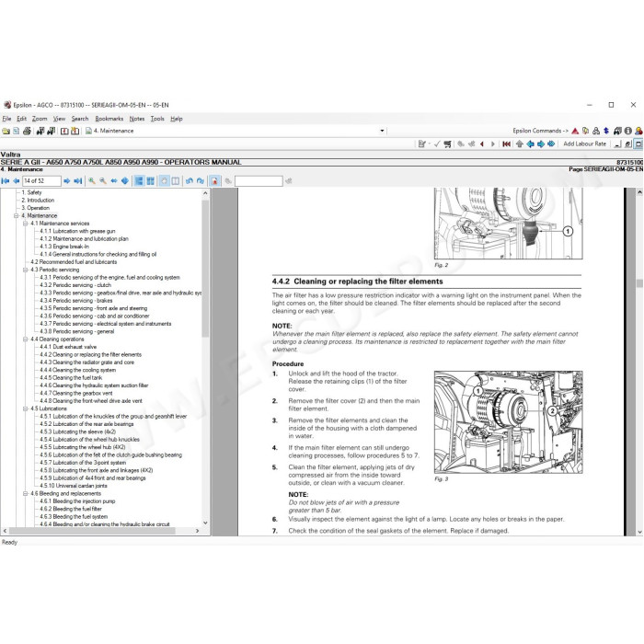Click the blue right arrow navigation icon
644x644 pixels.
(x=541, y=144)
